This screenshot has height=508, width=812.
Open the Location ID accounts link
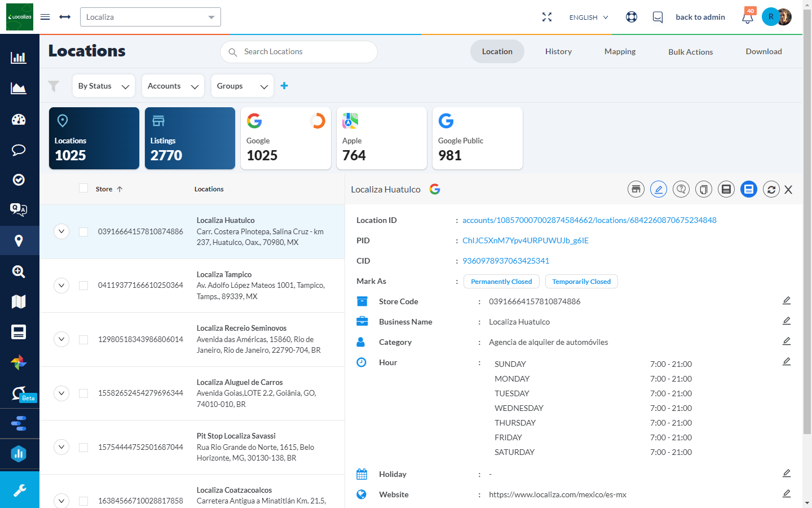click(x=589, y=220)
